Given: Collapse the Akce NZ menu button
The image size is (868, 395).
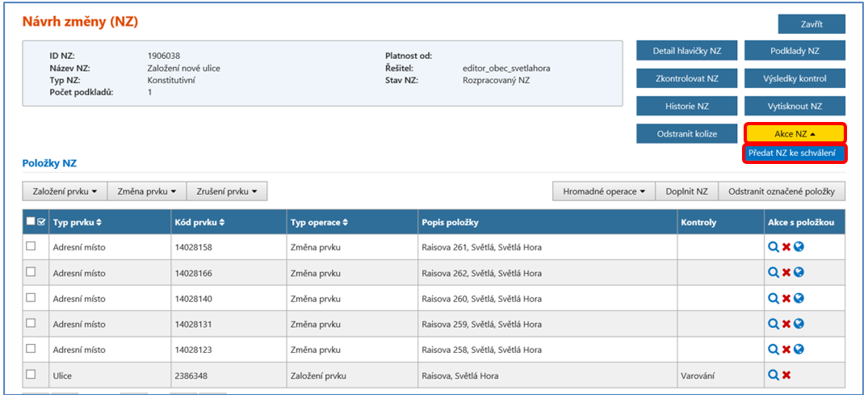Looking at the screenshot, I should point(795,133).
